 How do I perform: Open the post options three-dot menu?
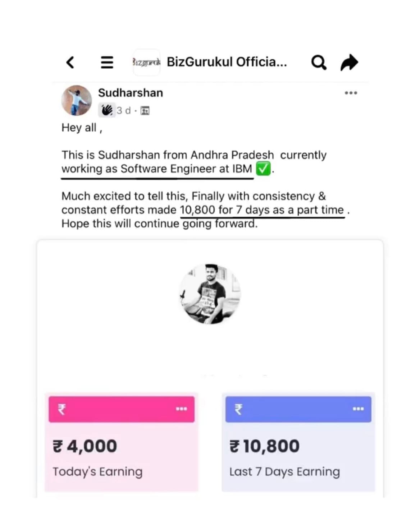tap(351, 93)
